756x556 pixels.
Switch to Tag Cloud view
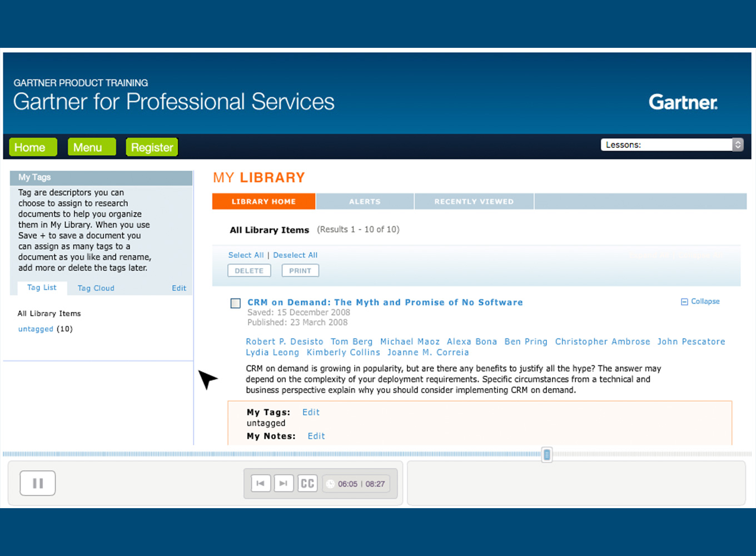point(96,288)
